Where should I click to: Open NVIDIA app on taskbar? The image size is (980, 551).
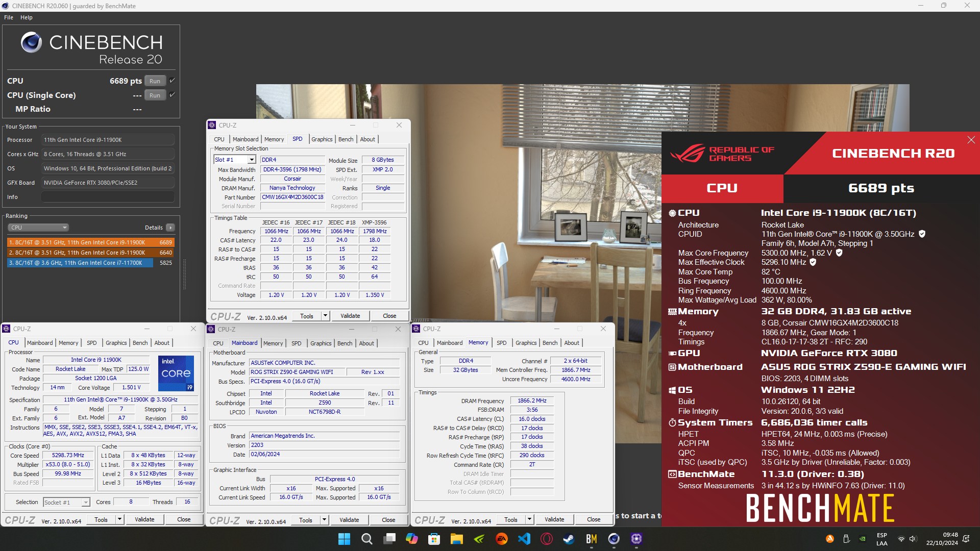[x=479, y=539]
